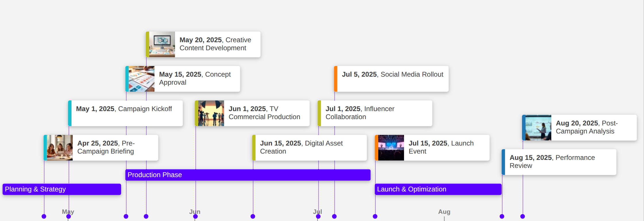Click the Apr 25 timeline dot
Image resolution: width=644 pixels, height=221 pixels.
point(44,216)
